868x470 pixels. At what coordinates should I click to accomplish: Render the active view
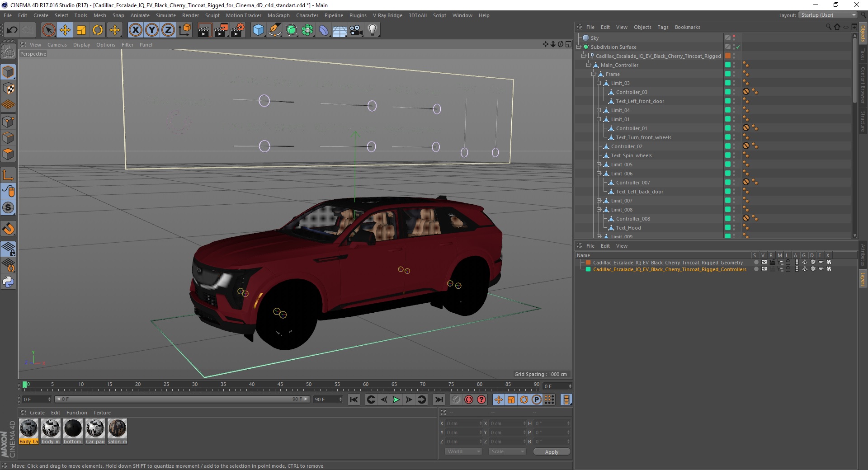(204, 30)
